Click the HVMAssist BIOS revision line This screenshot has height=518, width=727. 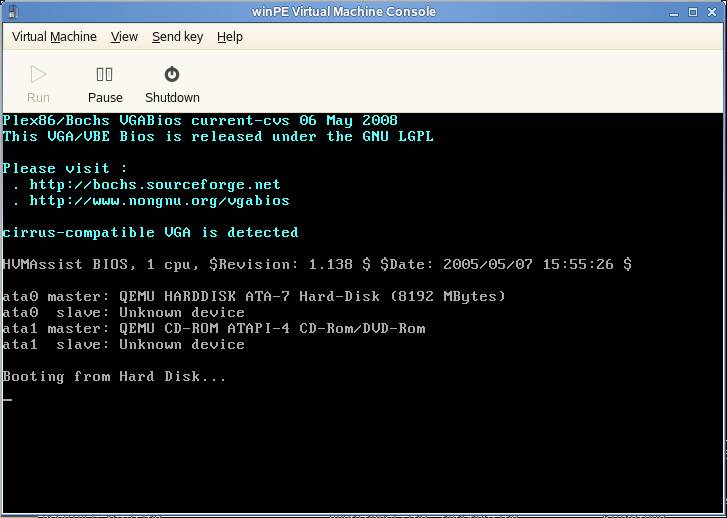coord(317,265)
